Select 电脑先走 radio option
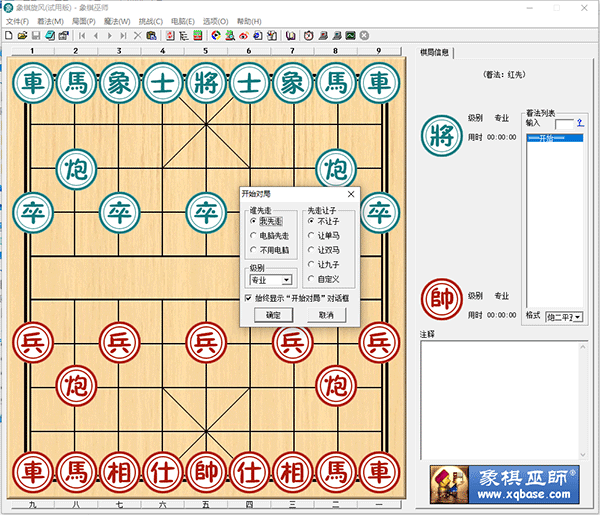Screen dimensions: 600x515 click(270, 236)
